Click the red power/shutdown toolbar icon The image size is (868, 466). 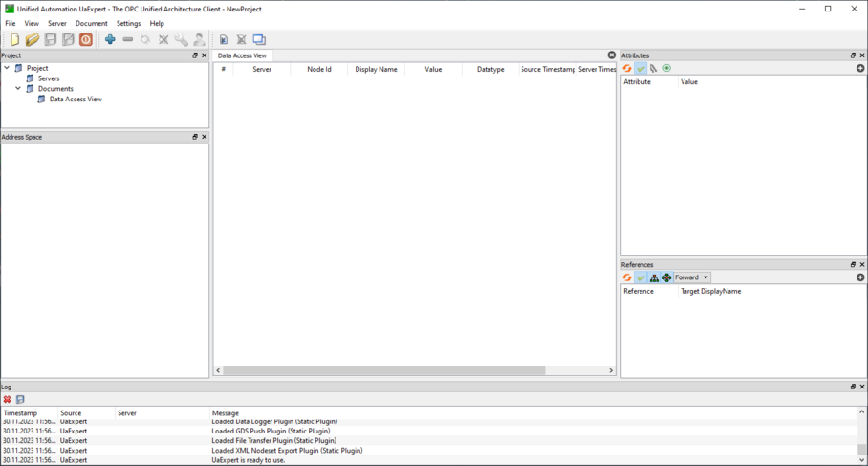86,40
